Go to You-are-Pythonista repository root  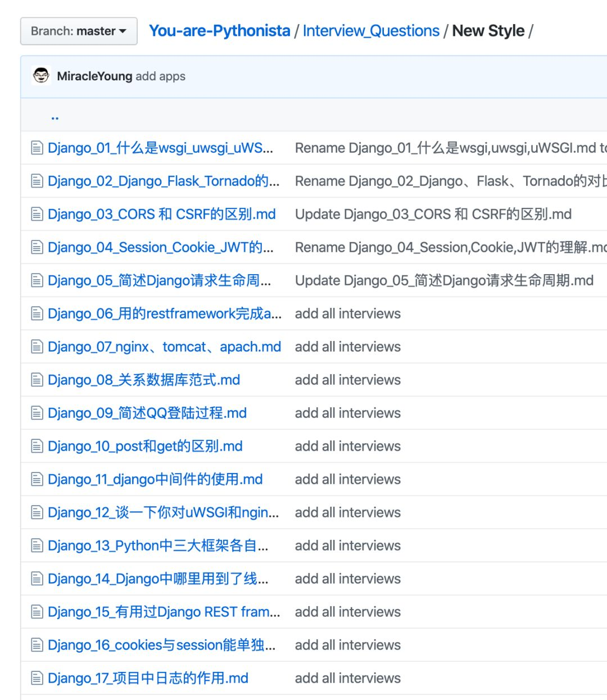(220, 31)
